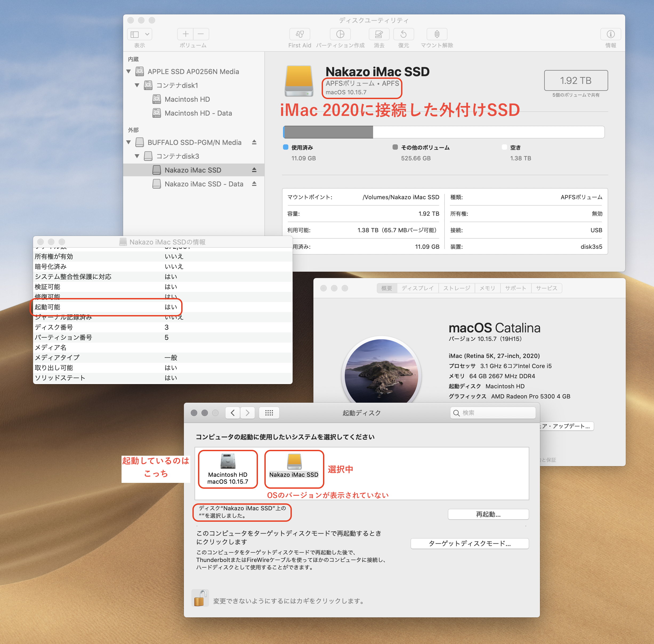Click the /Volumes/Nakazo iMac SSD mount point value
The image size is (654, 644).
point(401,197)
